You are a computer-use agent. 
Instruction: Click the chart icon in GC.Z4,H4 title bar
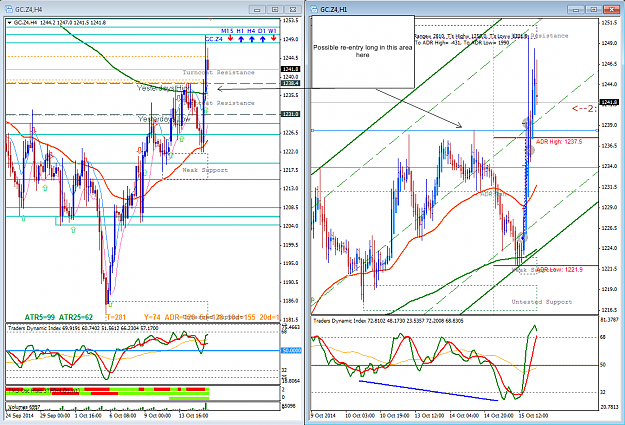(x=8, y=9)
